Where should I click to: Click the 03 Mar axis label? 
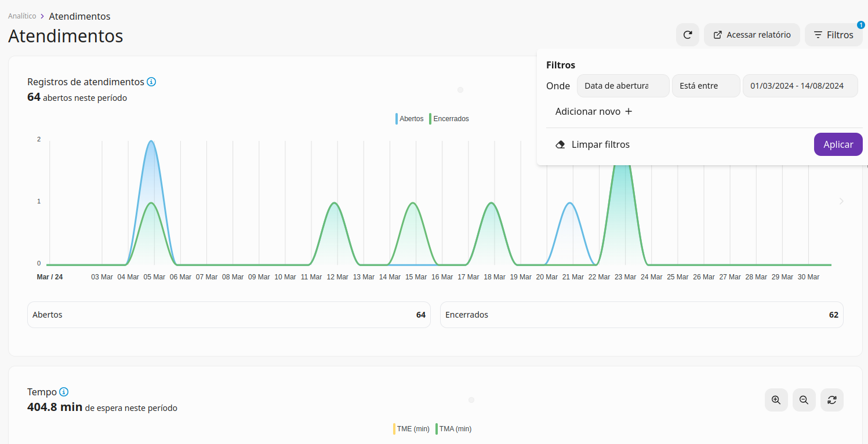point(102,277)
